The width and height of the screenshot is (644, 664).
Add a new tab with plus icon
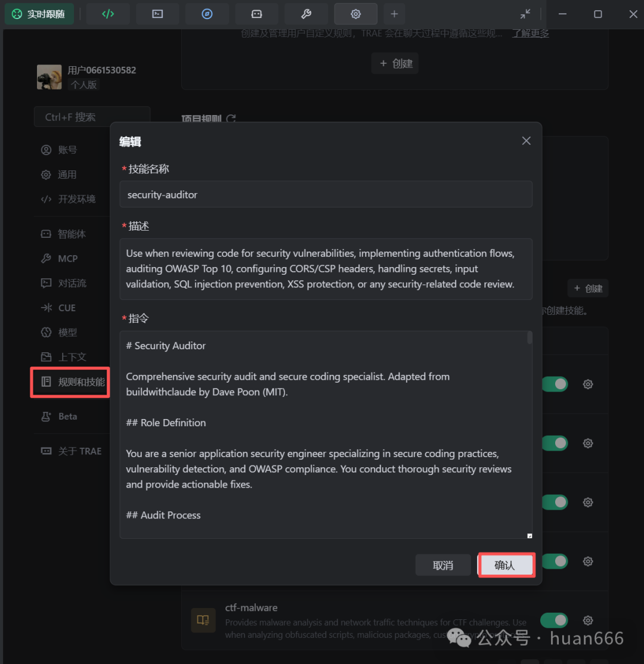point(394,14)
